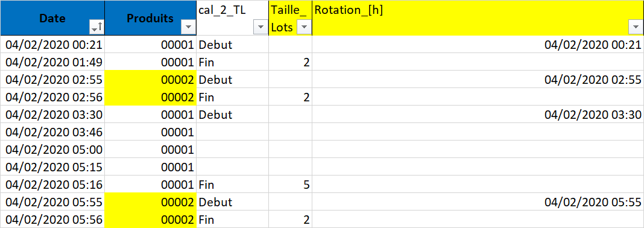Click Rotation cell showing 04/02/2020 05:55

[x=478, y=201]
